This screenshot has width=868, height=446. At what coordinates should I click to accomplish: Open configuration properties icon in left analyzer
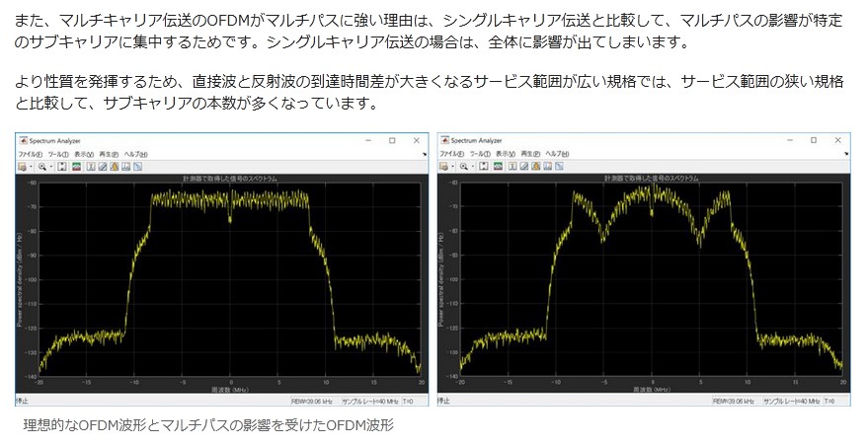click(x=23, y=167)
